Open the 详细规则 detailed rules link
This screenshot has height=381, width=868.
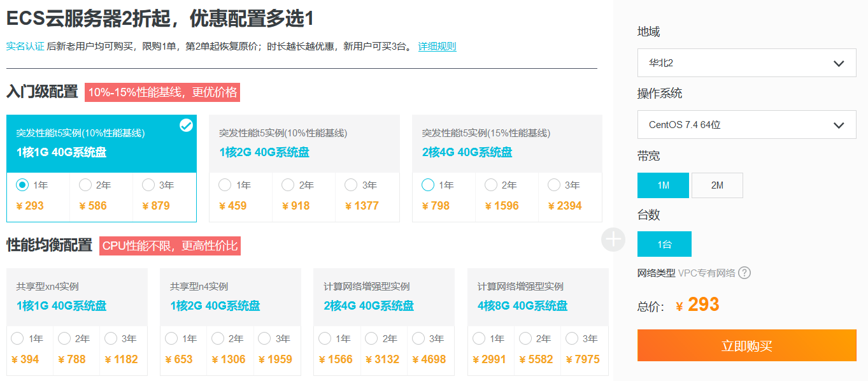point(437,47)
